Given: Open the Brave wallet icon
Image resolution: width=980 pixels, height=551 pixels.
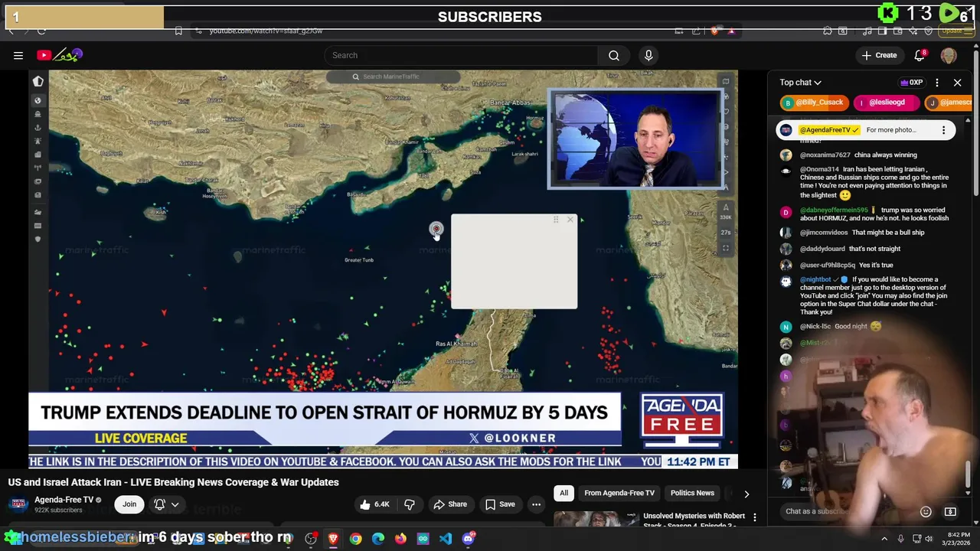Looking at the screenshot, I should (897, 31).
